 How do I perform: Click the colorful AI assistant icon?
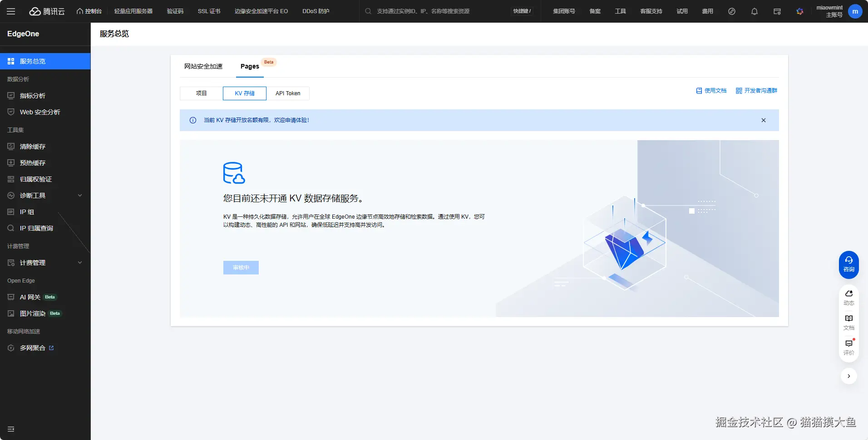[800, 11]
